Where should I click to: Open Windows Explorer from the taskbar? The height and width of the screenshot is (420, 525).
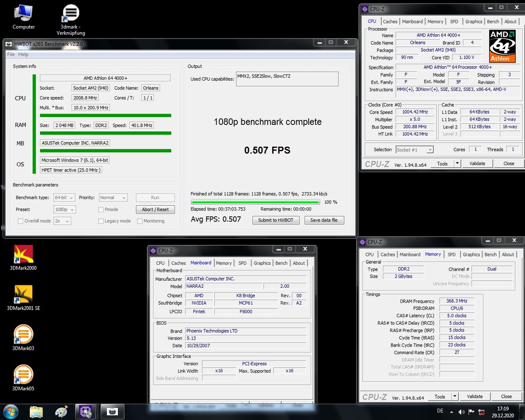click(x=36, y=412)
